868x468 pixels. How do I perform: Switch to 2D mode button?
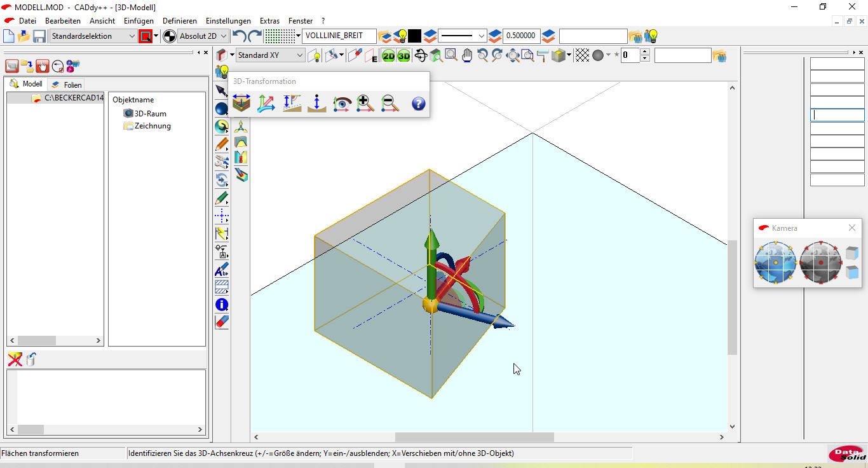pyautogui.click(x=388, y=56)
